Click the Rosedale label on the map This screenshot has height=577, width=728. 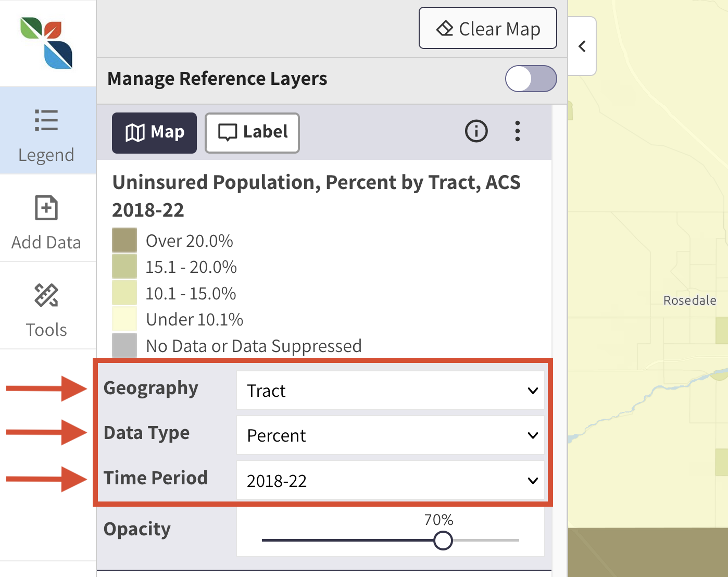[689, 300]
